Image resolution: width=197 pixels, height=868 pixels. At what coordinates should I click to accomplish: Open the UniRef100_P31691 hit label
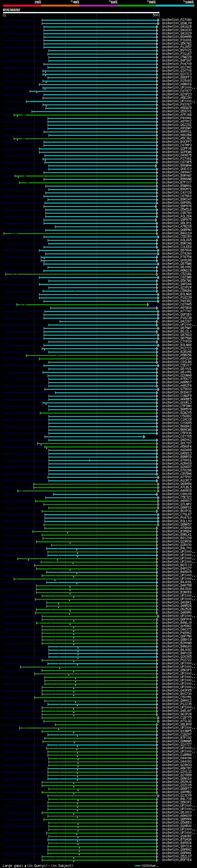coord(176,40)
